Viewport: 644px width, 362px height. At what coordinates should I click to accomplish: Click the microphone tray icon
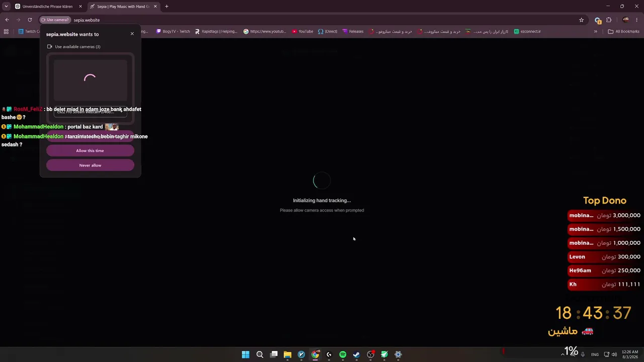583,354
